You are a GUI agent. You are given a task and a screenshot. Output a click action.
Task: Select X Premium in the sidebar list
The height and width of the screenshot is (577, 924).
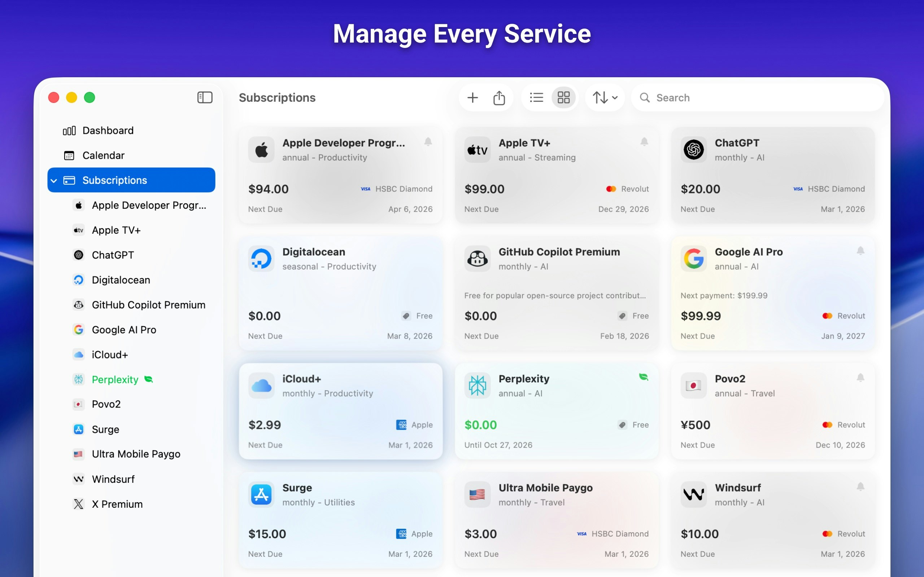[x=117, y=504]
